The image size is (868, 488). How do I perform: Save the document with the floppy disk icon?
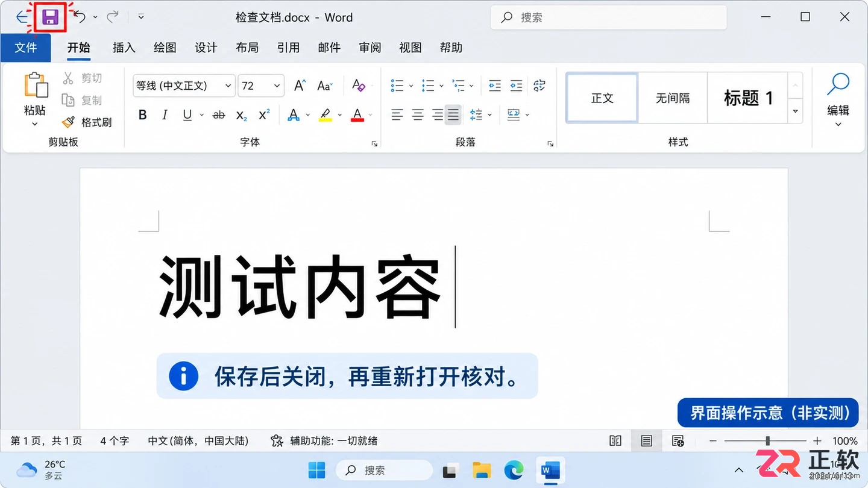[x=50, y=17]
